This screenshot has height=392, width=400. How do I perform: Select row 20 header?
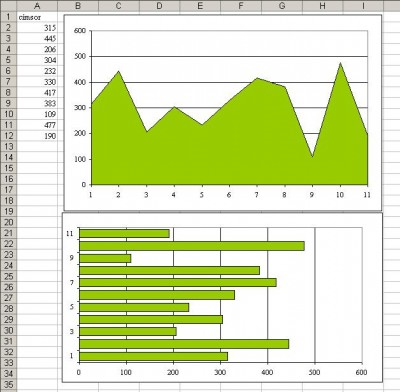tap(8, 222)
